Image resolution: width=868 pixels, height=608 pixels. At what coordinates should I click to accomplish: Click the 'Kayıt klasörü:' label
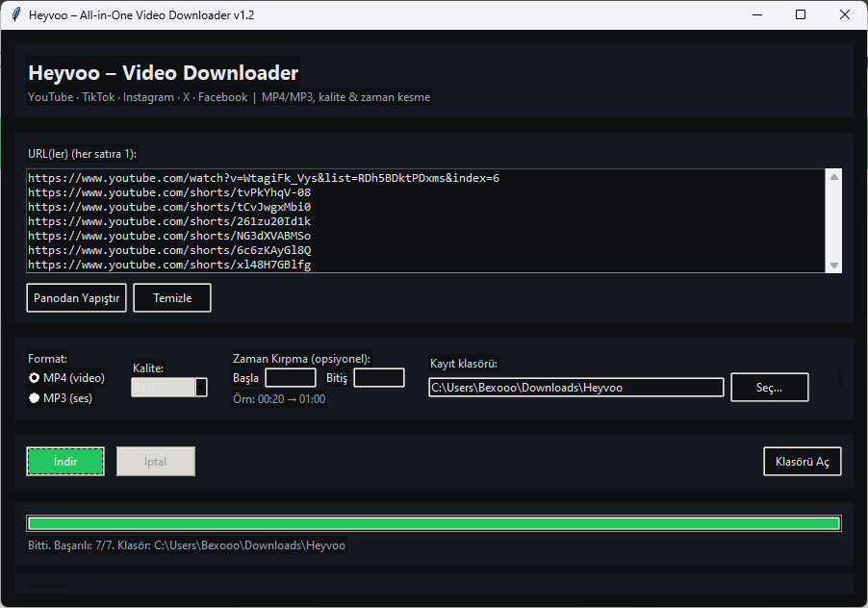[463, 364]
